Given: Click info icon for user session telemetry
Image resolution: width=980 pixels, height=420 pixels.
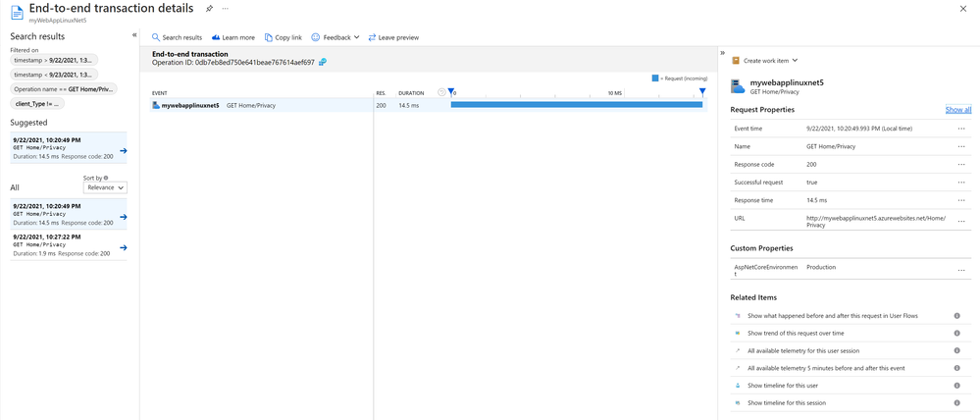Looking at the screenshot, I should [956, 351].
